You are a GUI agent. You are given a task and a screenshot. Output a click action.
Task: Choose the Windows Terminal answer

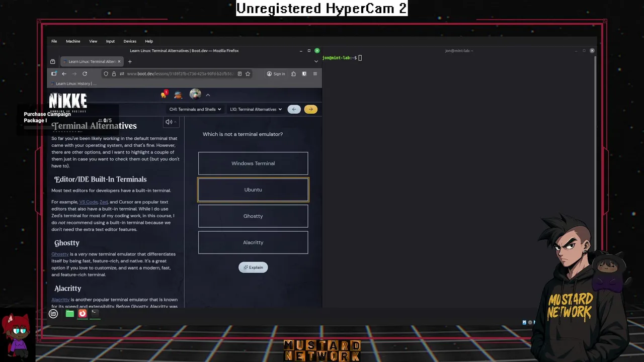click(253, 163)
